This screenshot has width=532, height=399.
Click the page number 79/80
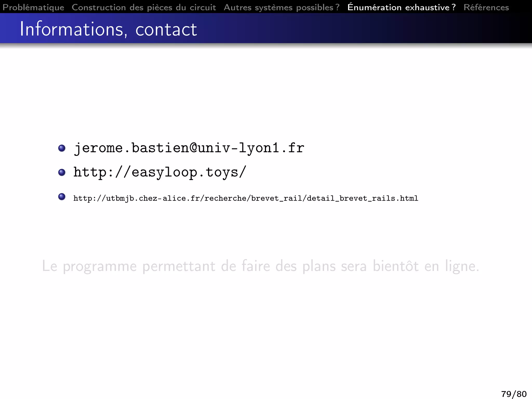[x=514, y=394]
